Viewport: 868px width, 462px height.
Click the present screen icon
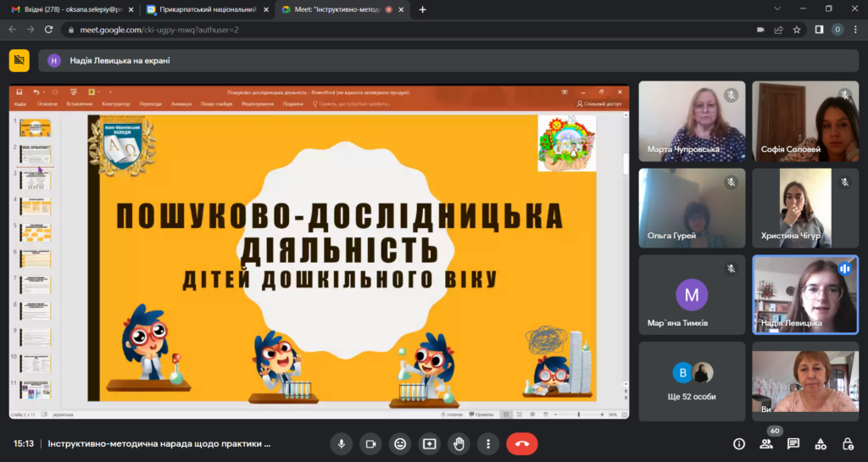click(430, 443)
